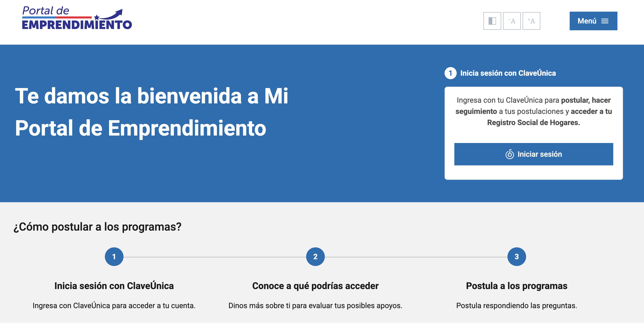The height and width of the screenshot is (334, 644).
Task: Click the Portal de Emprendimiento logo
Action: (77, 18)
